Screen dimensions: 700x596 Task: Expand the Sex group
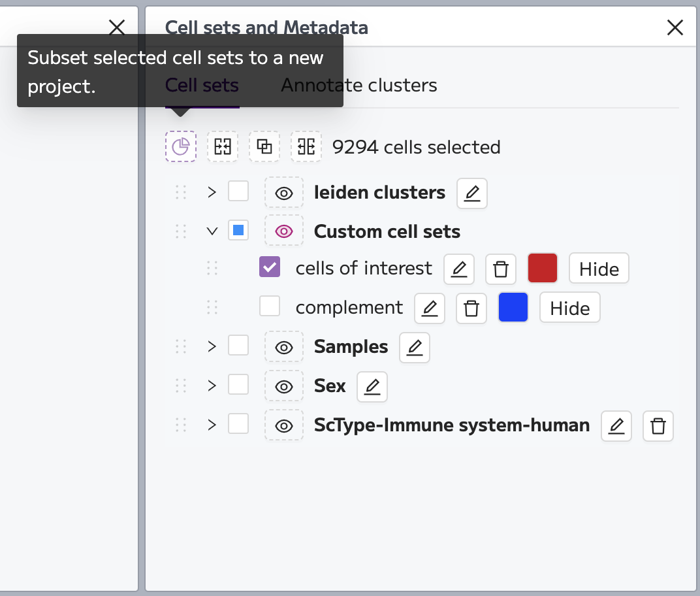click(212, 386)
